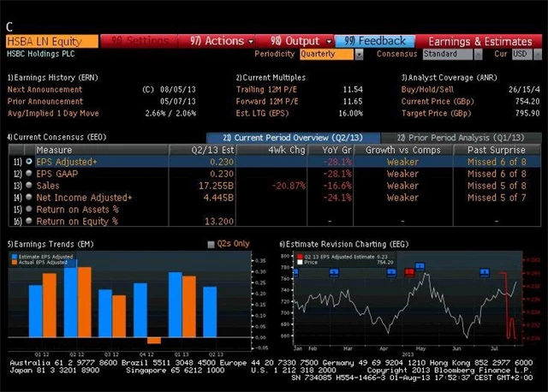Click the Buy/Hold/Sell value 26/15/4

tap(524, 89)
